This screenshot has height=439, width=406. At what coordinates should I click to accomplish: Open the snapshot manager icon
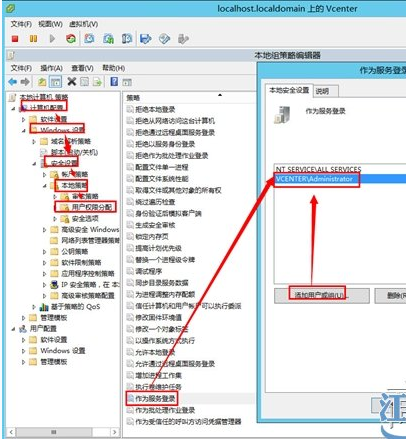click(x=126, y=39)
